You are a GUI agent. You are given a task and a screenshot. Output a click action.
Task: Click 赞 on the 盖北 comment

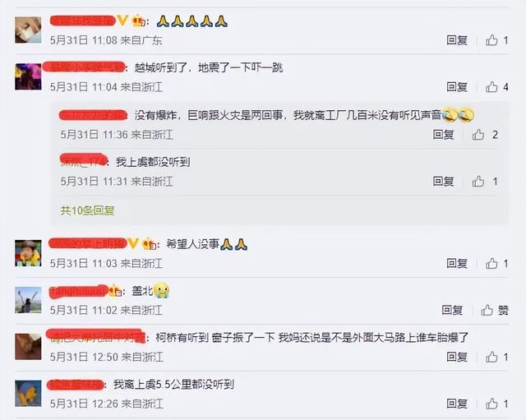coord(495,310)
